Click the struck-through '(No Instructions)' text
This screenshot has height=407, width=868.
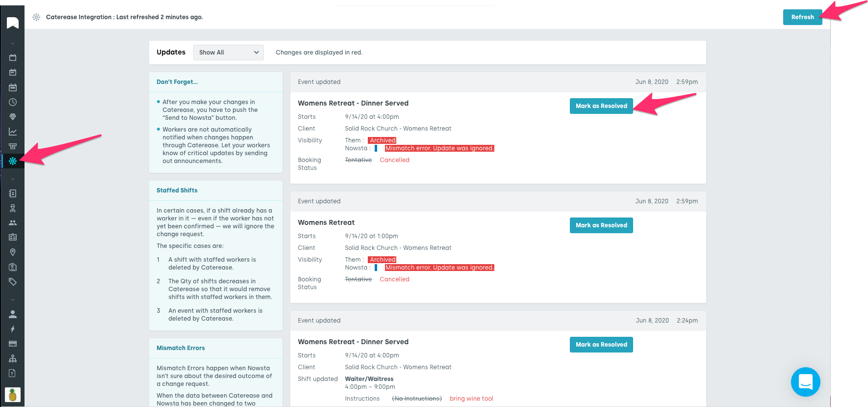417,399
